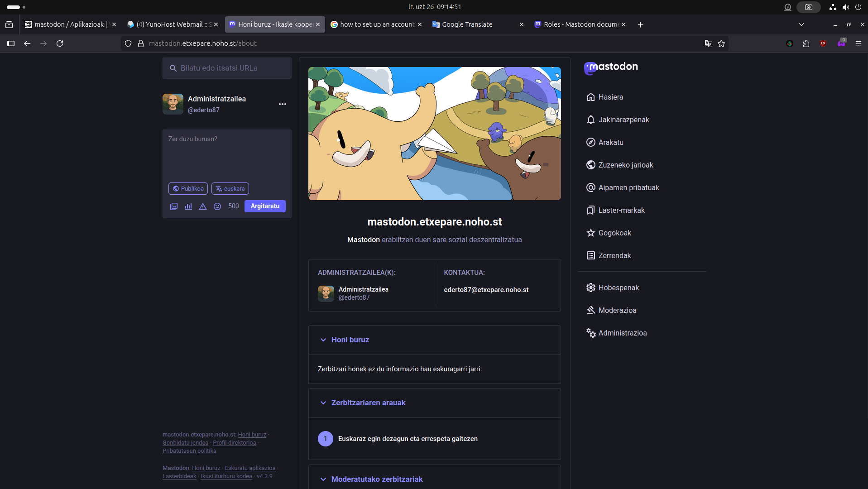Click translate page icon in address bar

[x=708, y=43]
